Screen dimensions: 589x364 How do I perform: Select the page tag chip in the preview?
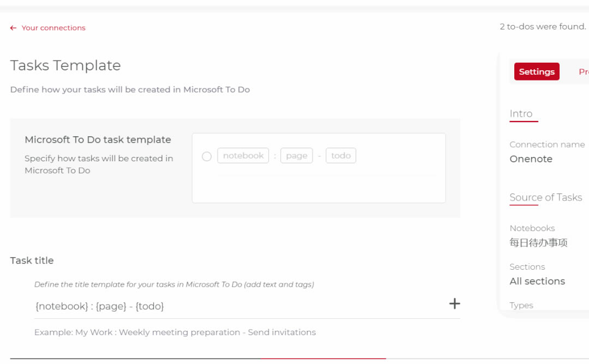(297, 156)
